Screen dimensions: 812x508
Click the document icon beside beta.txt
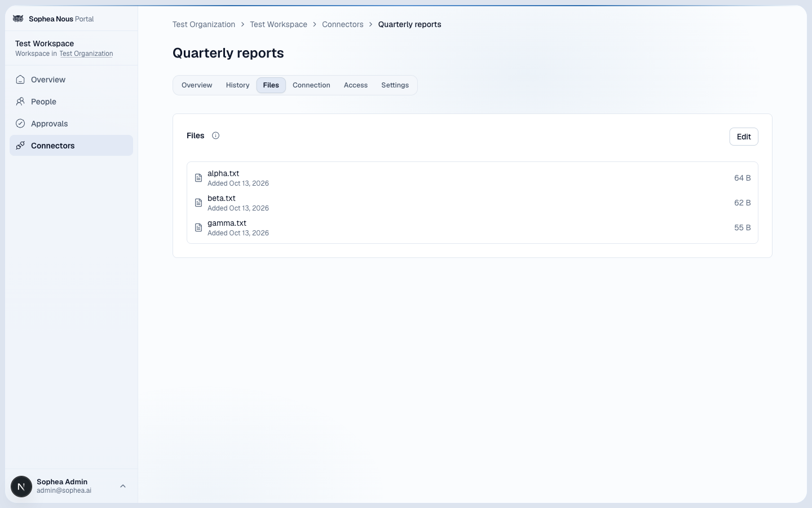(198, 203)
